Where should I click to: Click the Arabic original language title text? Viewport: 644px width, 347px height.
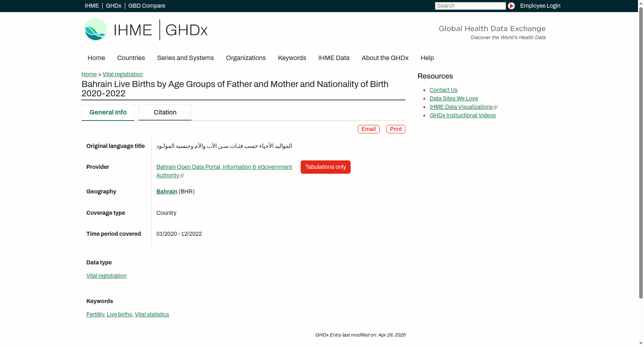[224, 146]
